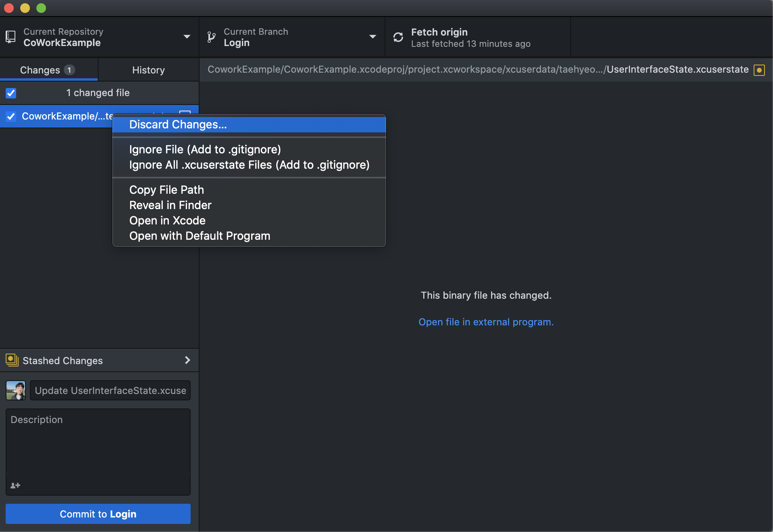Choose Open in Xcode
Screen dimensions: 773x532
tap(249, 221)
